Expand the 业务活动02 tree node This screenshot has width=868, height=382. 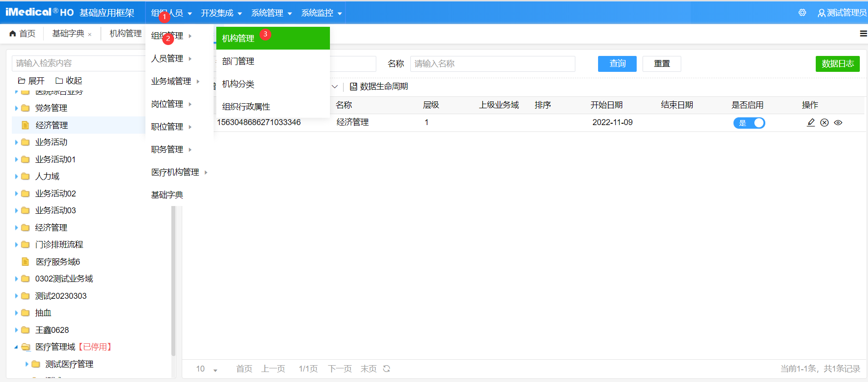coord(16,194)
